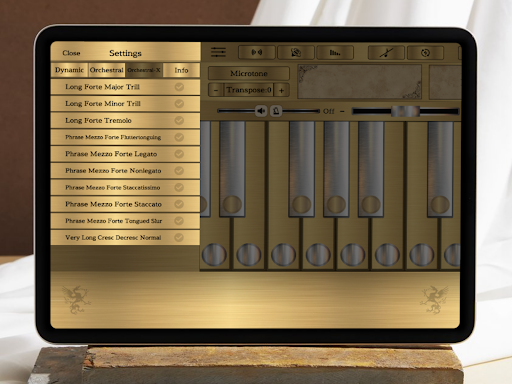Open the level bars icon button
Screen dimensions: 512x384
[335, 53]
